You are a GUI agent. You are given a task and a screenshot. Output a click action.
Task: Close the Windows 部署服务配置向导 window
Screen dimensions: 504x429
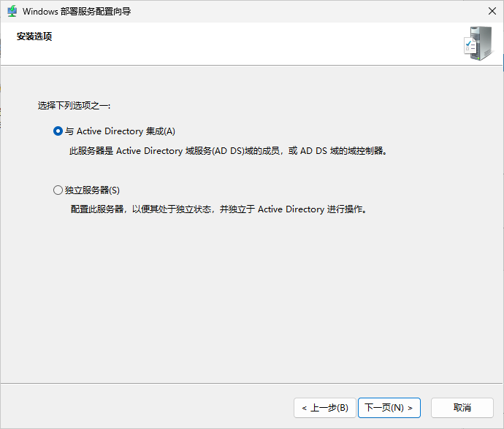492,11
